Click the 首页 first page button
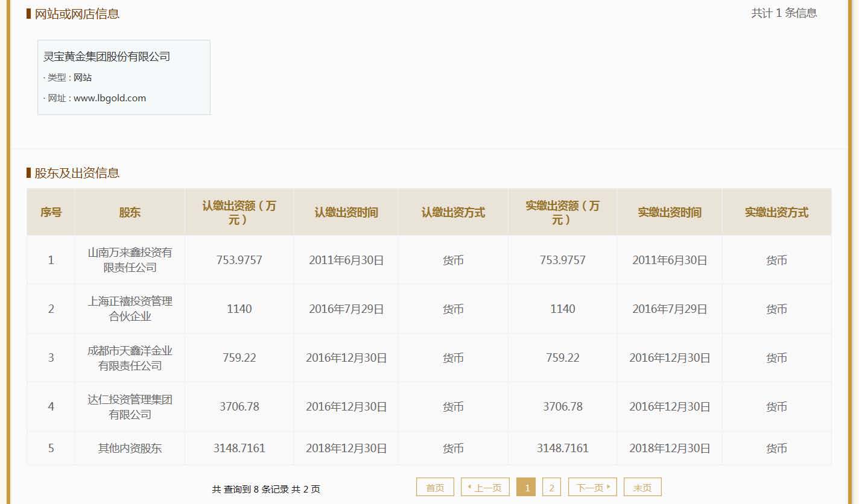 coord(435,487)
